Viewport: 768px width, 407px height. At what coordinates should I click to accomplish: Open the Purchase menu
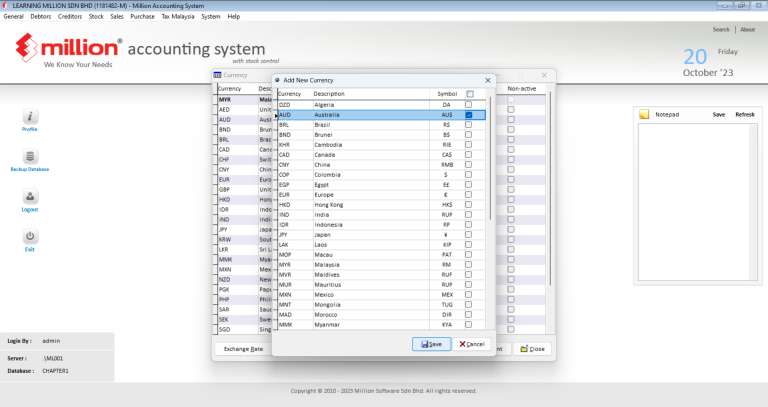(143, 17)
